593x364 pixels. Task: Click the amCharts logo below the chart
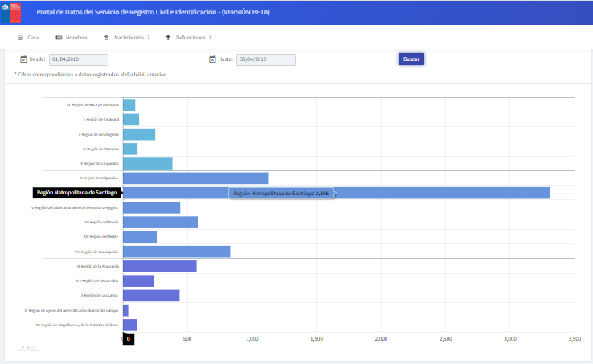click(x=27, y=347)
